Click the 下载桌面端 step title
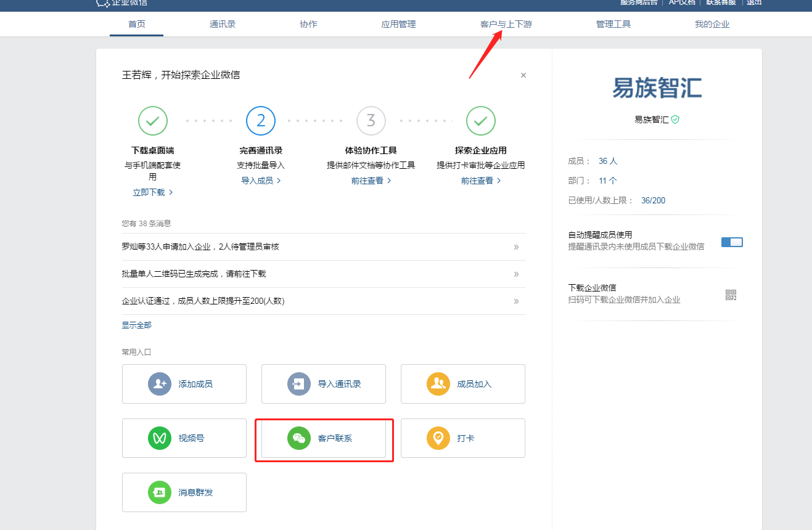 [x=153, y=150]
